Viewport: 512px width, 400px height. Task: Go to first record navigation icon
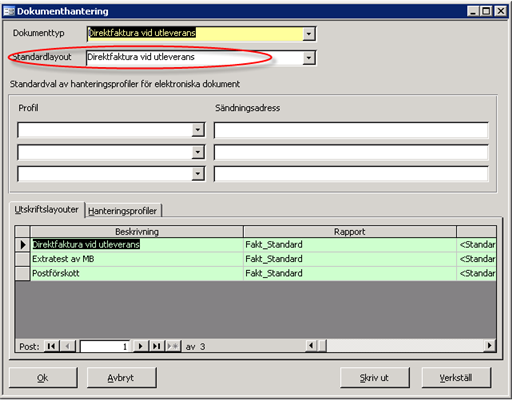[x=52, y=346]
